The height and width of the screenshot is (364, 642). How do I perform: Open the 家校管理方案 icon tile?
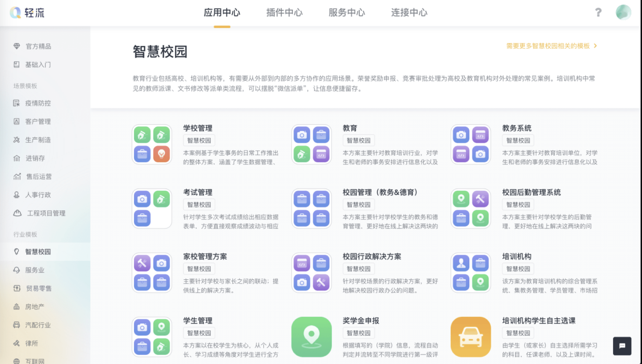[x=152, y=273]
